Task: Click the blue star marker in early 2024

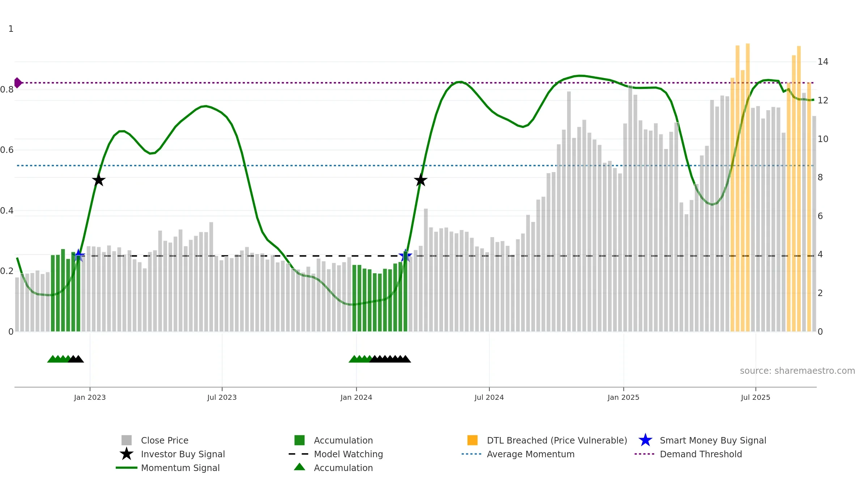Action: (405, 256)
